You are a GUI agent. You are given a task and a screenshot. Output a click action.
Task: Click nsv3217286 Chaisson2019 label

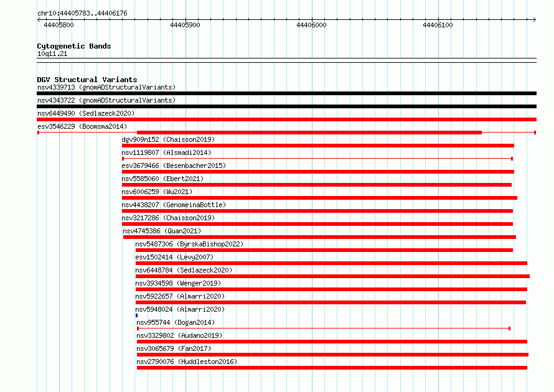click(x=168, y=218)
